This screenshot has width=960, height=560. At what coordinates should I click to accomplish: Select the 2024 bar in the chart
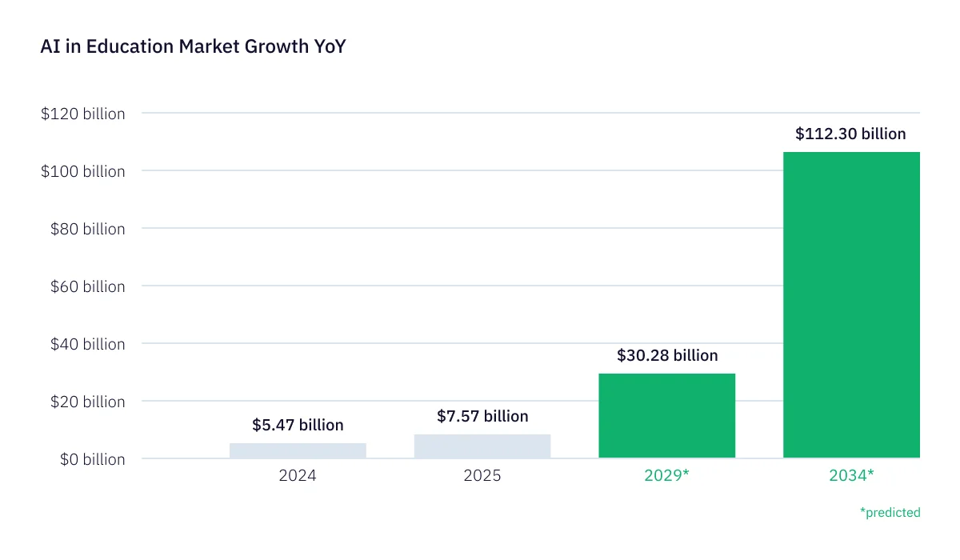(298, 450)
